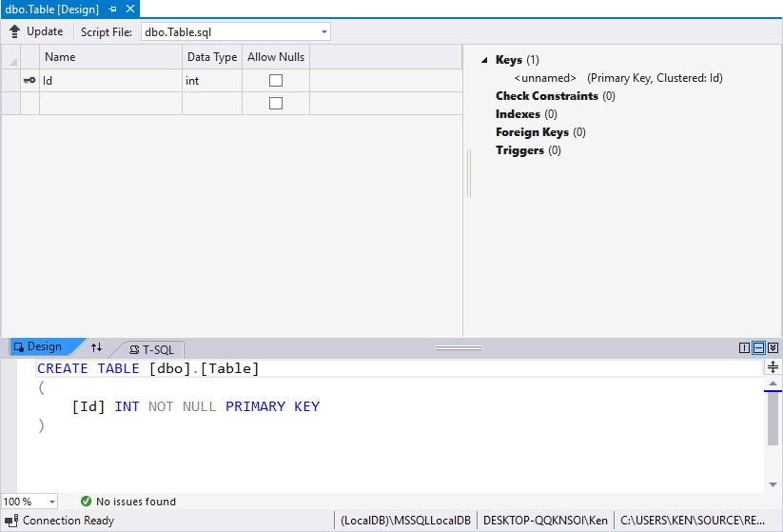Switch to the T-SQL tab
The height and width of the screenshot is (532, 783).
point(152,349)
